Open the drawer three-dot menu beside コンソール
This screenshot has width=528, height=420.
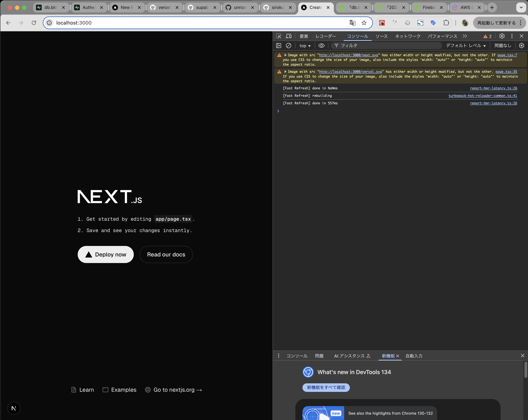pyautogui.click(x=278, y=356)
